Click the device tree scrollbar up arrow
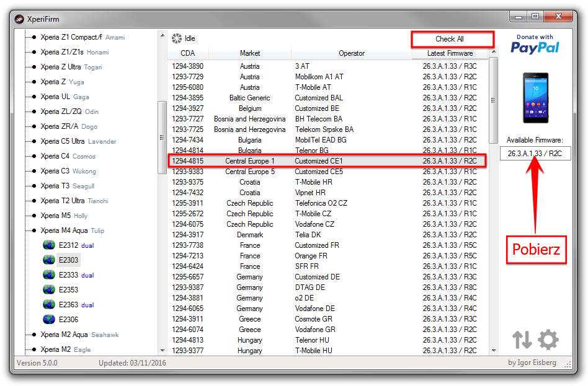Screen dimensions: 588x386 point(163,35)
